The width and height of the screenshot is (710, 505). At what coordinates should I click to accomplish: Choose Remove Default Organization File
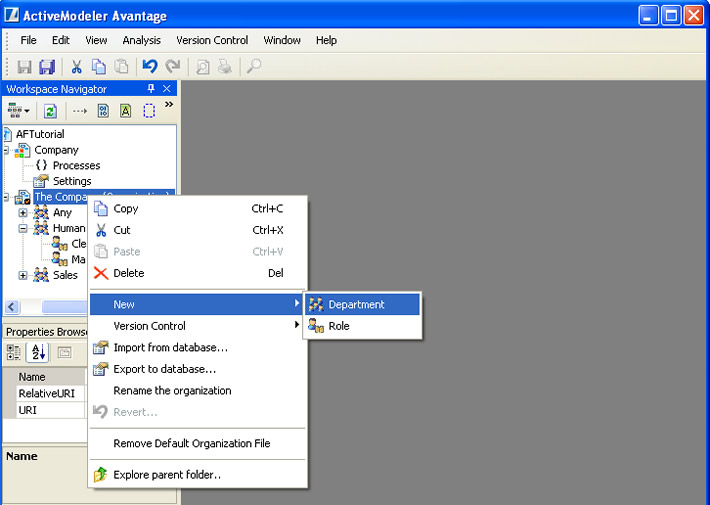[x=197, y=443]
